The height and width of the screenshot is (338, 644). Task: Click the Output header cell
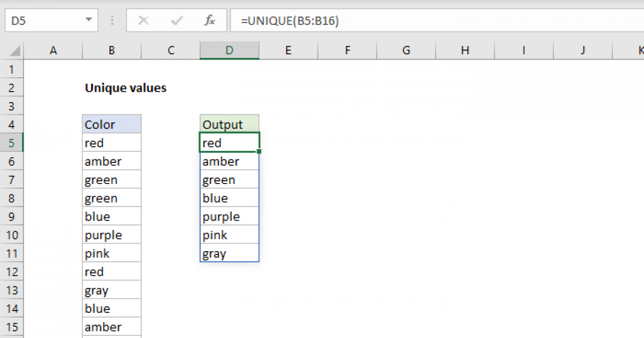[229, 124]
